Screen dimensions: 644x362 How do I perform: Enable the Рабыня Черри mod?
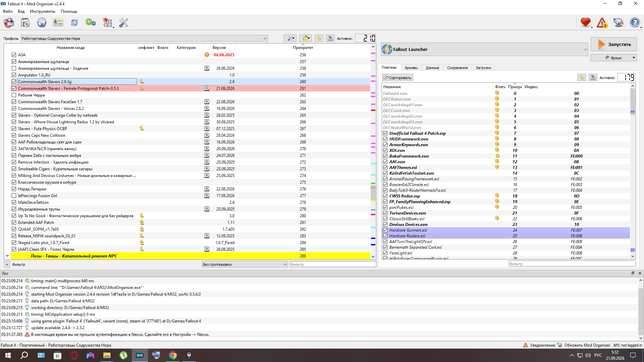coord(14,95)
